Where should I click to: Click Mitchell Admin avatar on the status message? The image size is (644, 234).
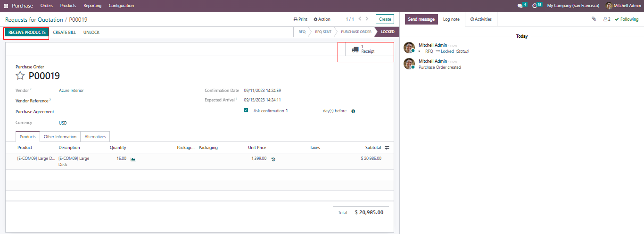[x=409, y=48]
